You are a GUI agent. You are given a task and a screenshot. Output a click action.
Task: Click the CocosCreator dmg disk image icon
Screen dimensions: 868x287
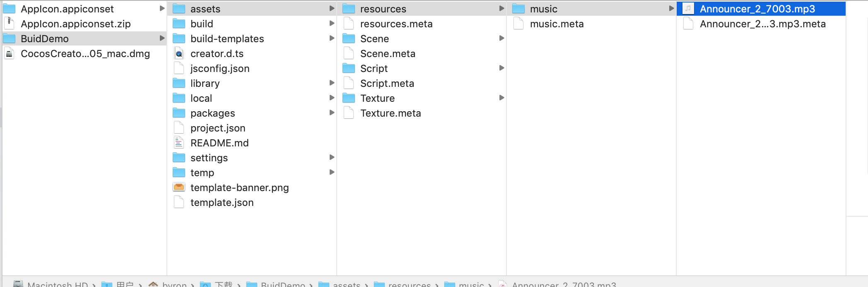tap(10, 54)
